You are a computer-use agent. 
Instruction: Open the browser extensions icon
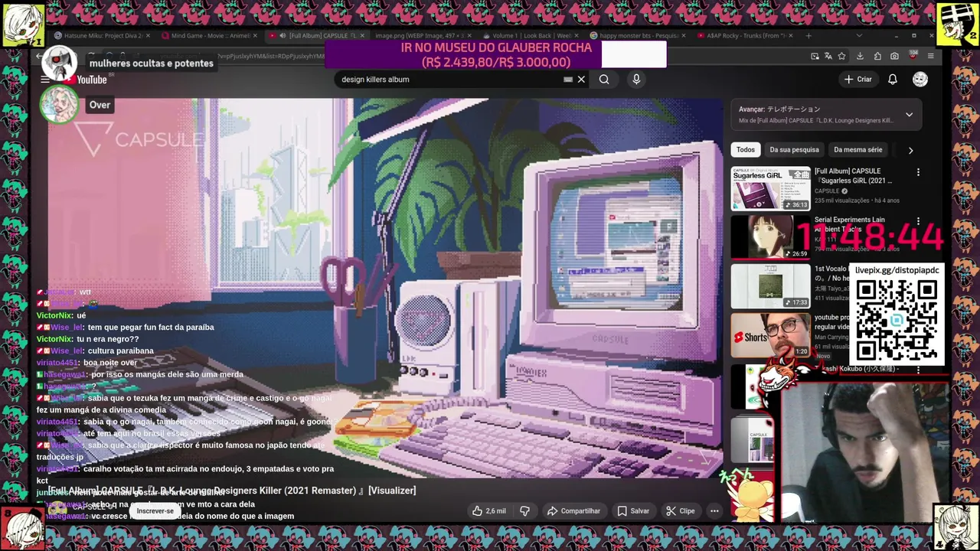point(877,56)
